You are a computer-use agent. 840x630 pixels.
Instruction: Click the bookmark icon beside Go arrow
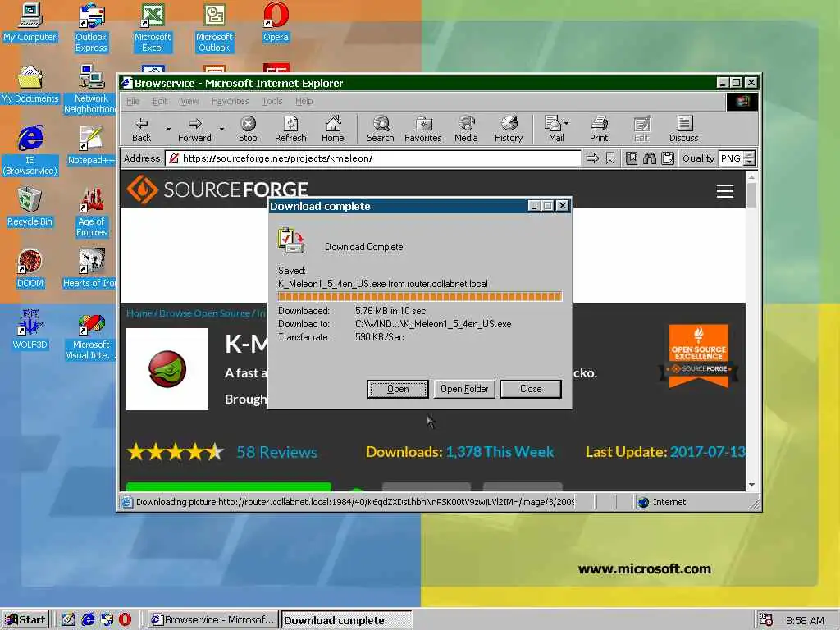point(610,158)
